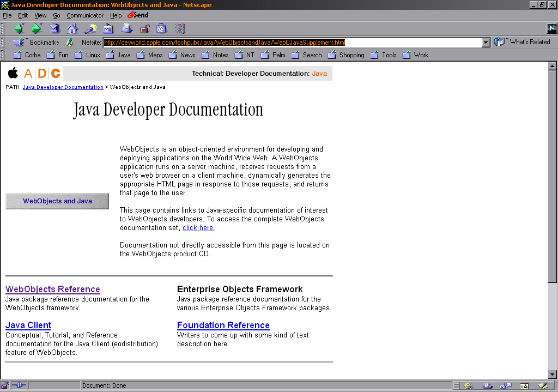
Task: Go to the Home page icon
Action: coord(72,29)
